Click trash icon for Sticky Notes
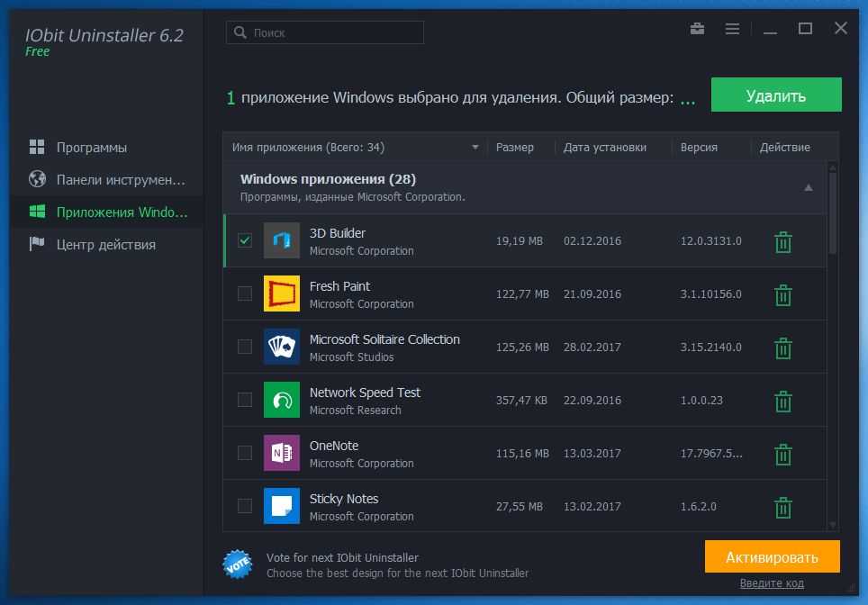Screen dimensions: 868x605 click(x=783, y=508)
